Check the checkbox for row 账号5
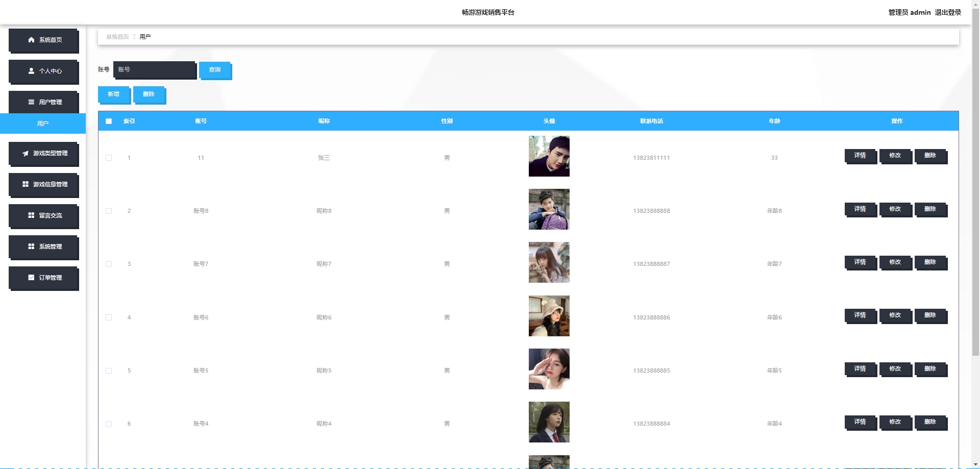980x469 pixels. pos(109,371)
